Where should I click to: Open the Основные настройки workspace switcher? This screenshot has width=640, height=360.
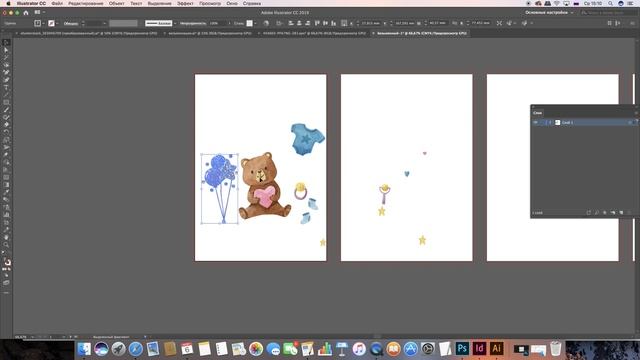(x=549, y=13)
